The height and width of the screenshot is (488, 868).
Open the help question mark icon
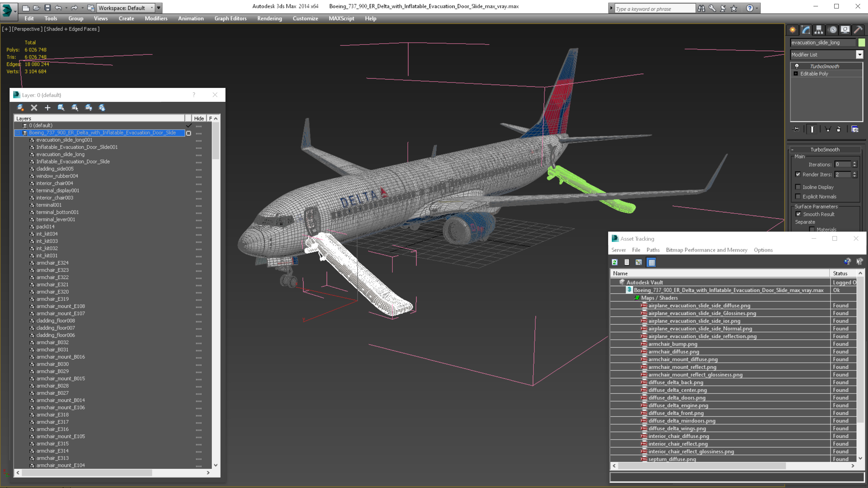pos(750,8)
